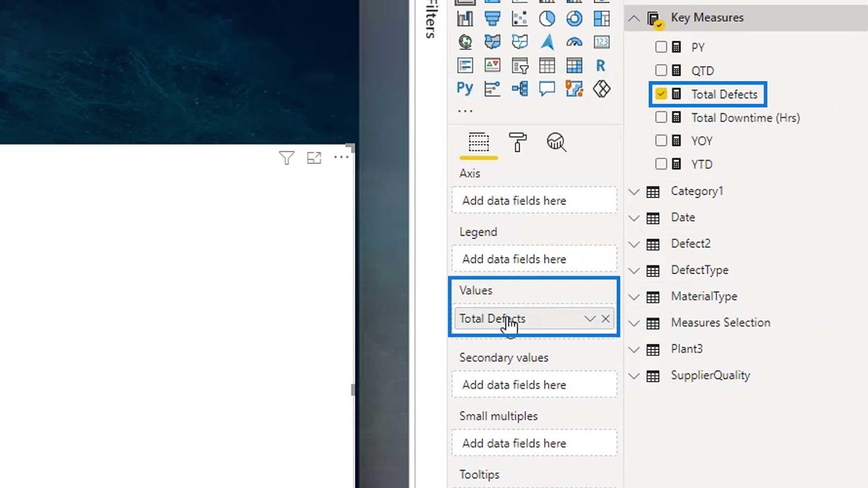868x488 pixels.
Task: Open focus mode for the visual
Action: click(314, 158)
